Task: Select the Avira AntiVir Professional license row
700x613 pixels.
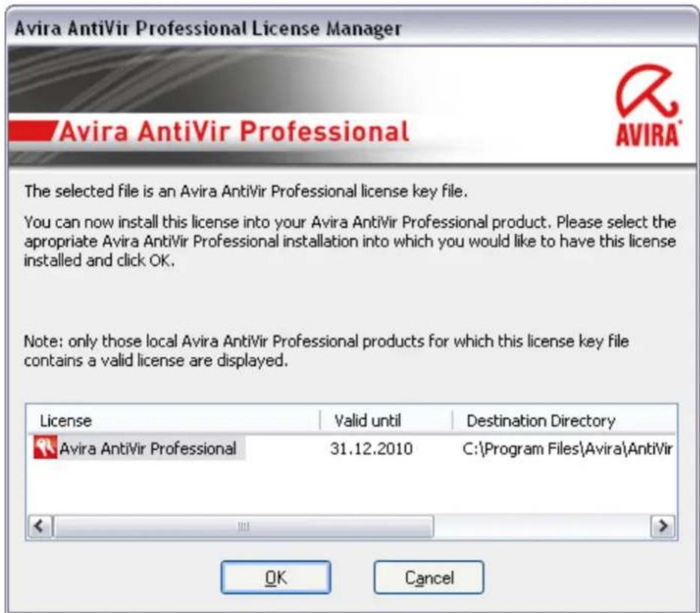Action: click(351, 448)
